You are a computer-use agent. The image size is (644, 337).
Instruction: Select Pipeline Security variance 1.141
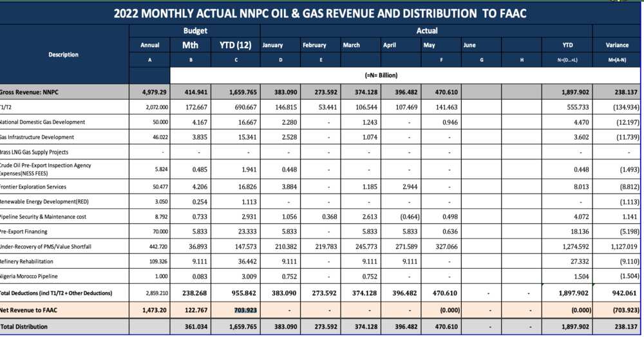point(630,217)
